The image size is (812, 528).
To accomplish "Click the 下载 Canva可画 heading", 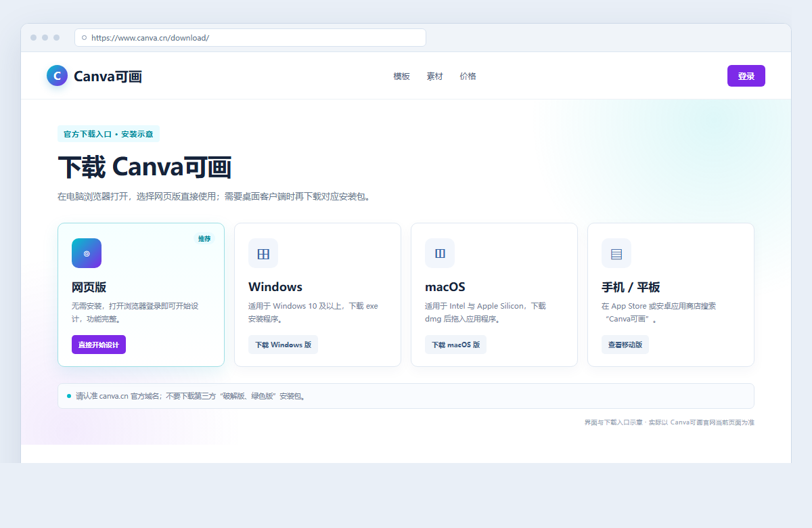I will (145, 167).
